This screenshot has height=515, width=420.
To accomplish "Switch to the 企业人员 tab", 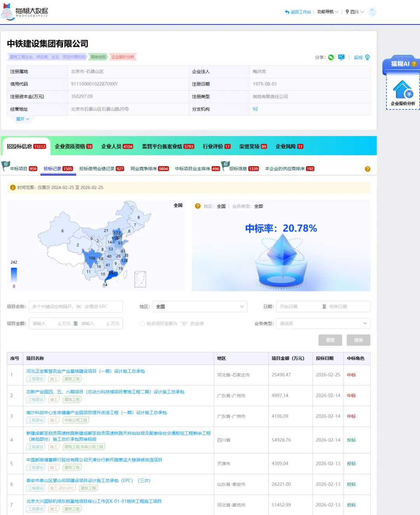I will (x=117, y=147).
